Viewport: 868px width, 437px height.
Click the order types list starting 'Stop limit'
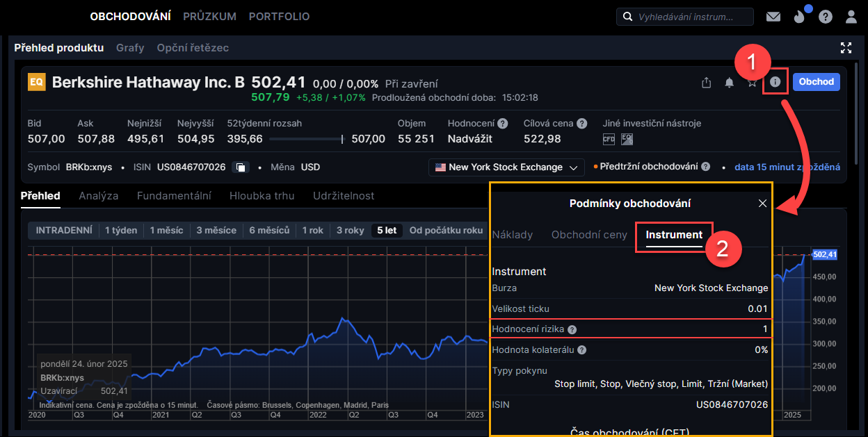661,384
